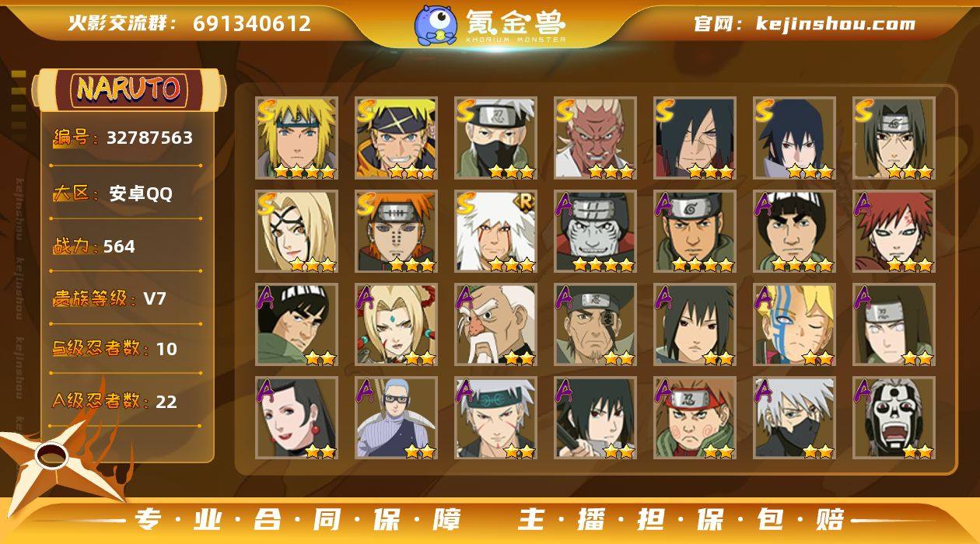Click the account ID 32787563
The width and height of the screenshot is (980, 544).
(149, 138)
